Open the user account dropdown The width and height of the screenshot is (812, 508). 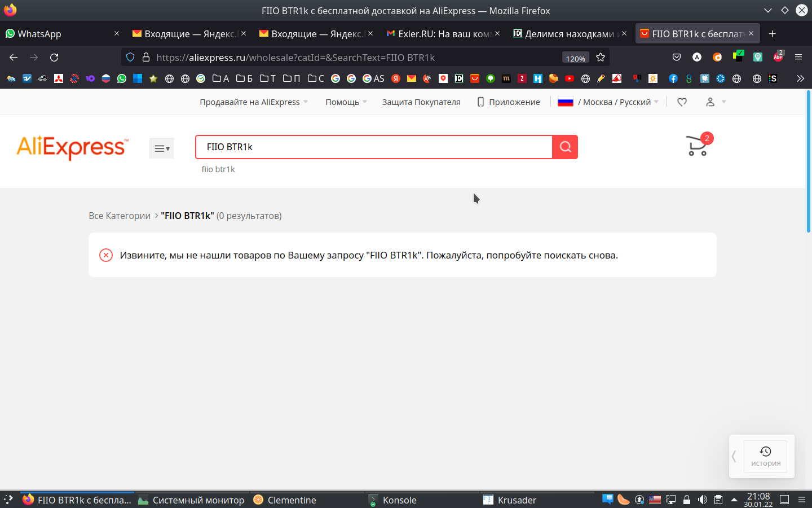715,102
